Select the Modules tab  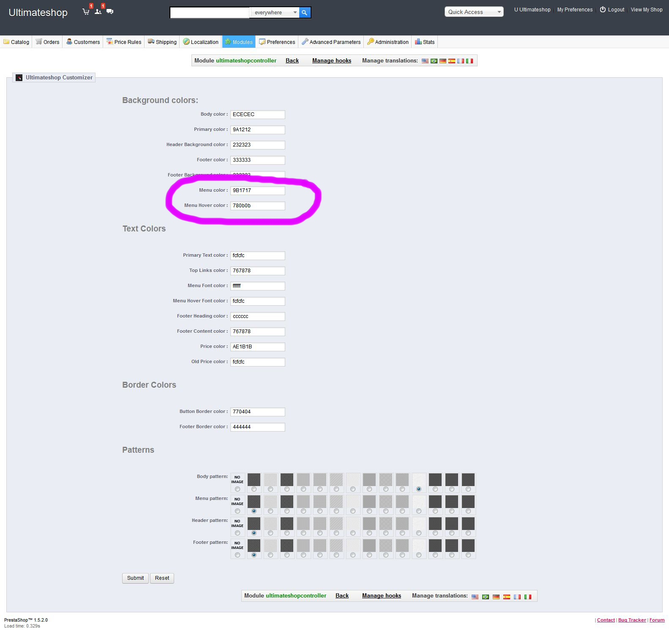(x=239, y=42)
